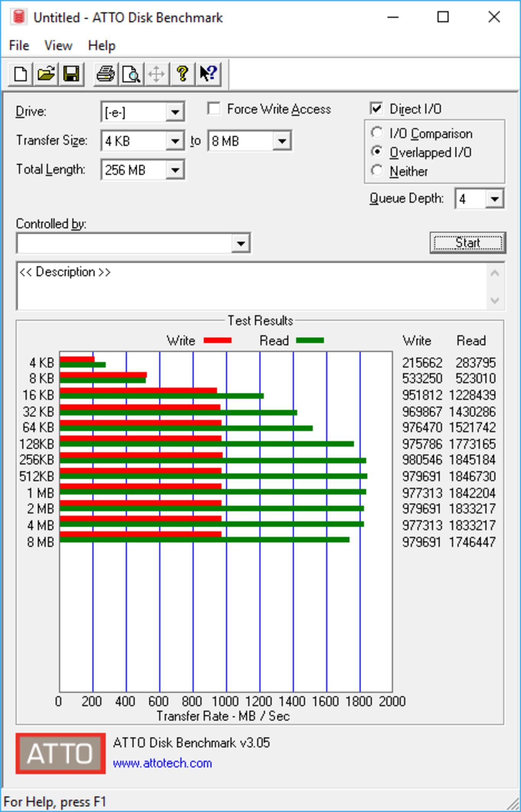Screen dimensions: 521x812
Task: Expand the Controlled by dropdown
Action: (241, 243)
